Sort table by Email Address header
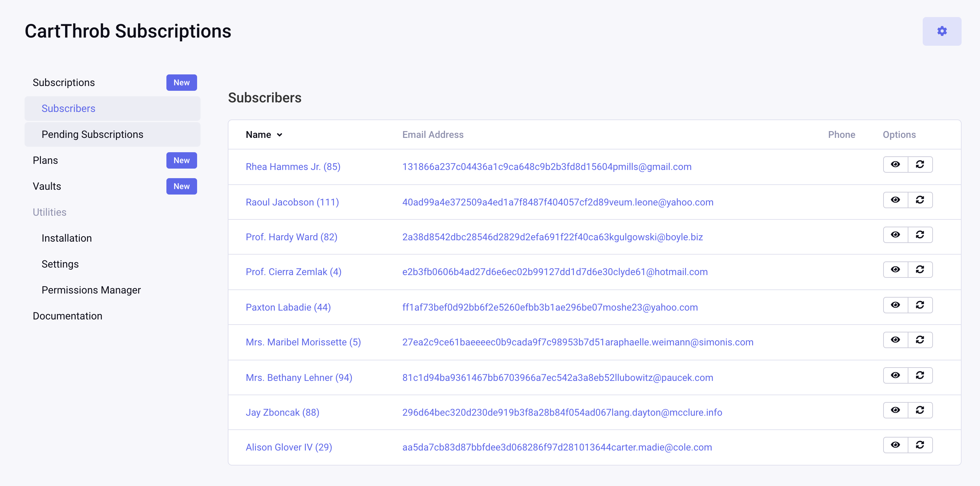 [433, 135]
